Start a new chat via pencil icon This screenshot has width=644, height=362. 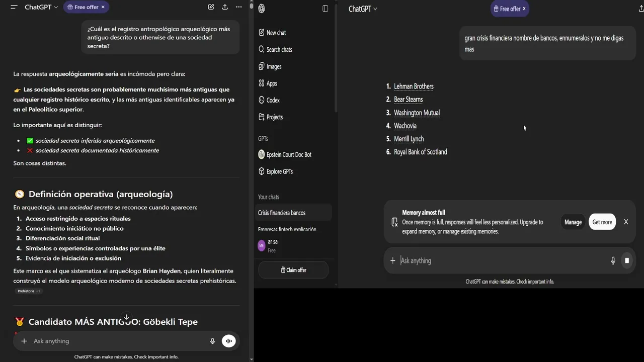coord(211,7)
